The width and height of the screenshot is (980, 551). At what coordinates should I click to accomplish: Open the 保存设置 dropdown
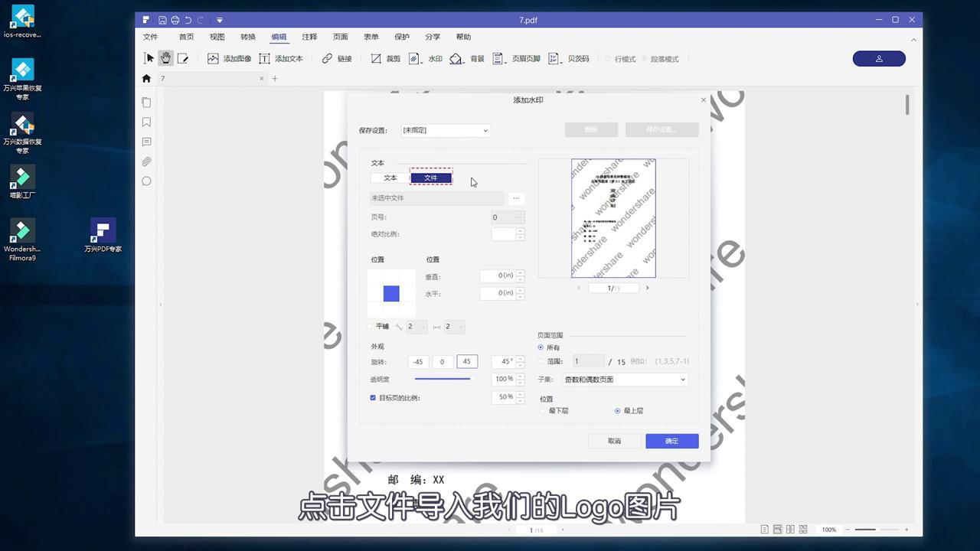pos(446,131)
